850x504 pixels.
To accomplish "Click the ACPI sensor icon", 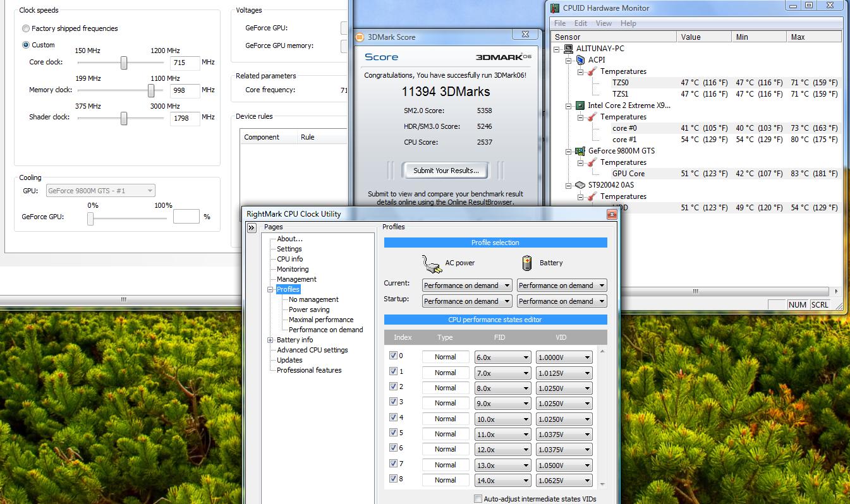I will [x=580, y=60].
